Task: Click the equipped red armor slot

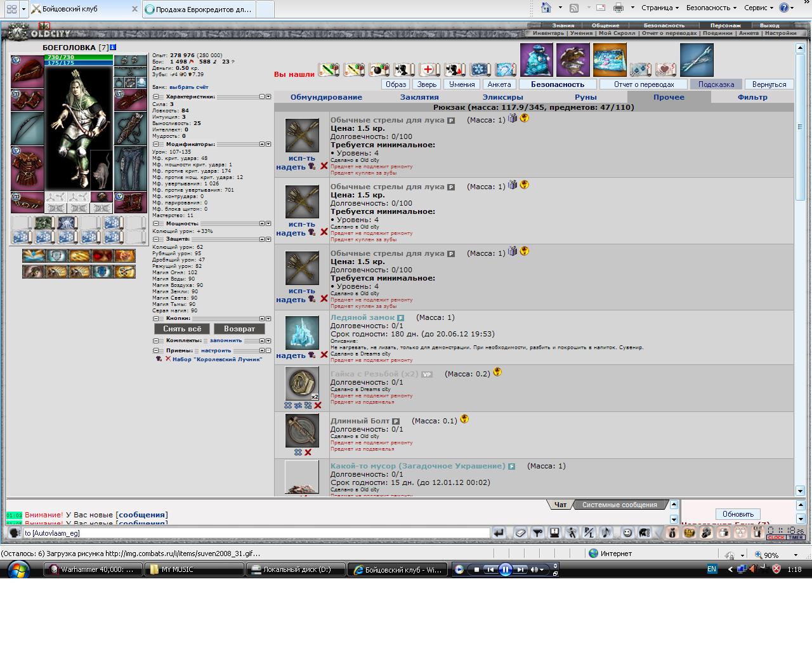Action: point(27,169)
